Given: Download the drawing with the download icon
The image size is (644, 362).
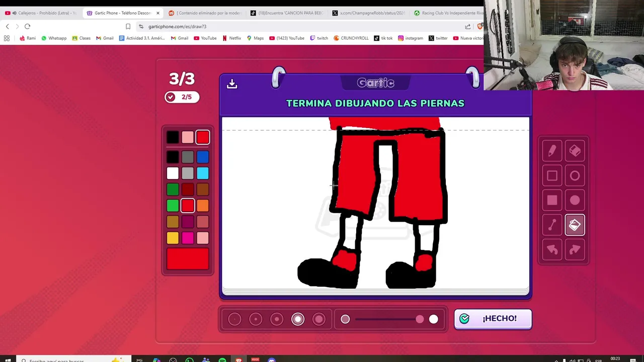Looking at the screenshot, I should click(231, 83).
